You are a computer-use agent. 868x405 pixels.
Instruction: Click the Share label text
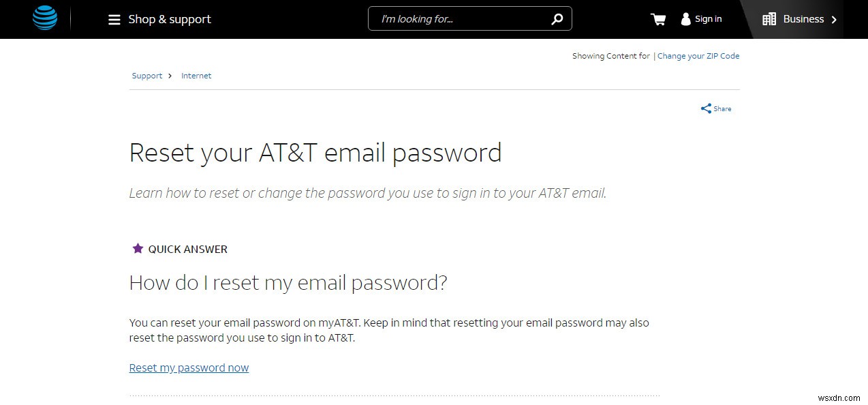pyautogui.click(x=722, y=108)
